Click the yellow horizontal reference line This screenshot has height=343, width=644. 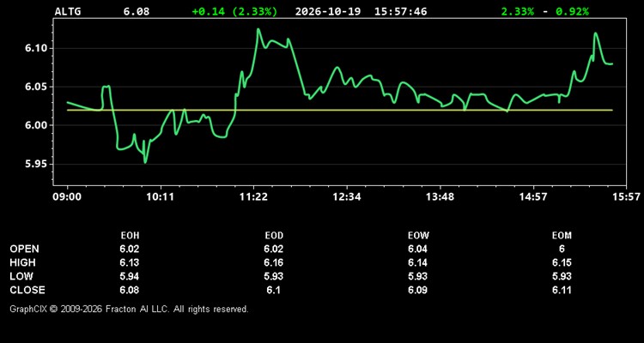pos(340,110)
